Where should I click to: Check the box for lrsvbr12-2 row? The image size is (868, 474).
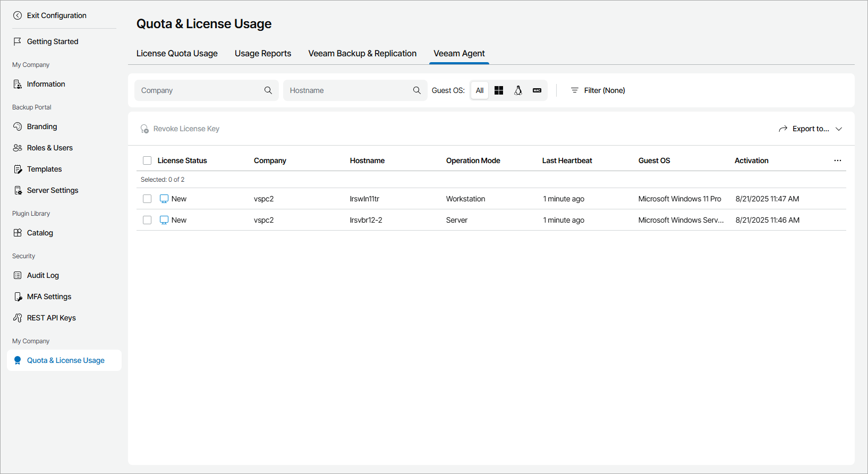147,220
